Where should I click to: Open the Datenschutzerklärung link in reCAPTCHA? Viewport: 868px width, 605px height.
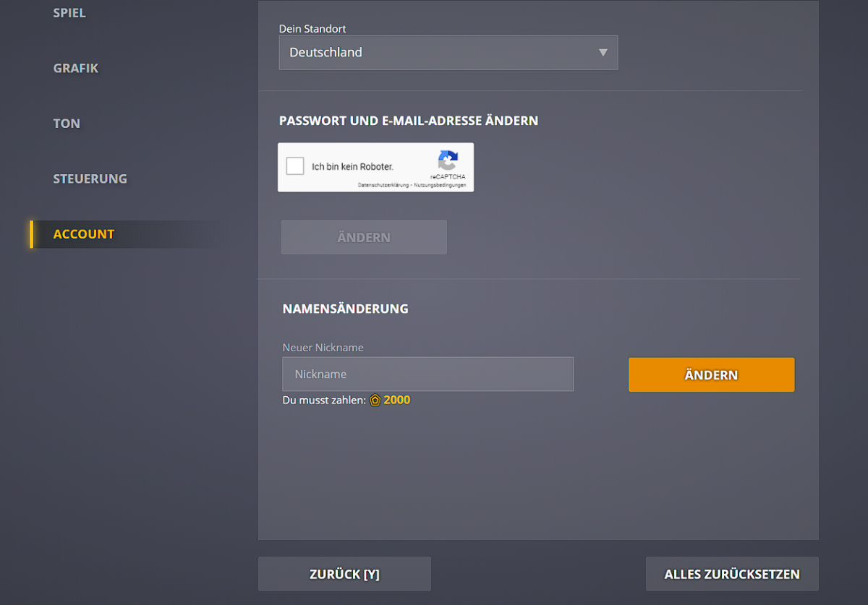coord(383,186)
